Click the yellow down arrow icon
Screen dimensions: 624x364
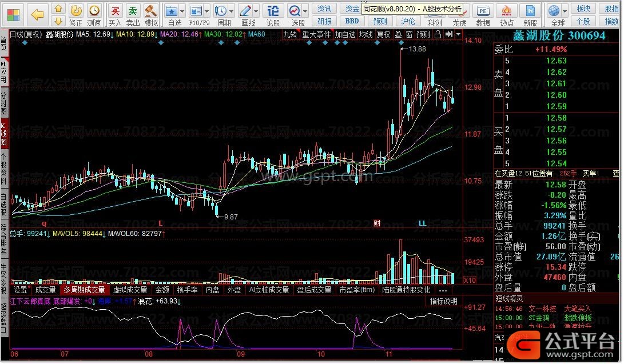(58, 21)
